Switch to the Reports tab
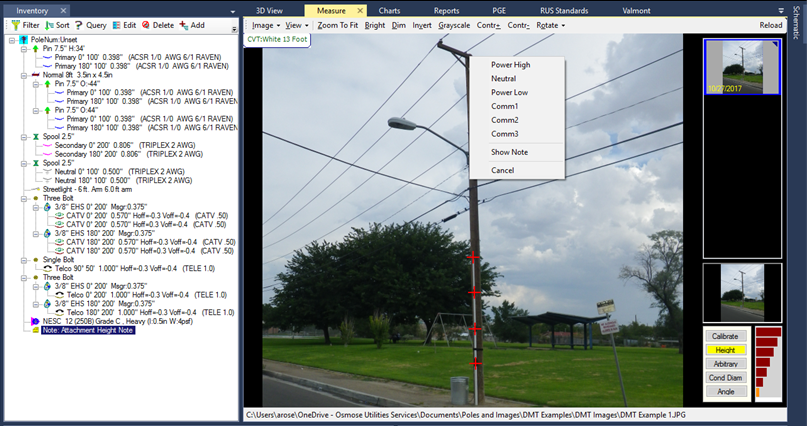Image resolution: width=807 pixels, height=426 pixels. [x=446, y=10]
